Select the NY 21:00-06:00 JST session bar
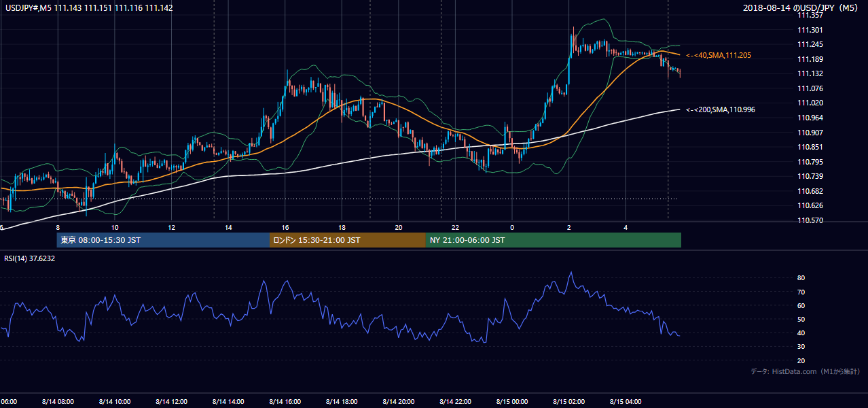This screenshot has width=868, height=408. click(554, 240)
